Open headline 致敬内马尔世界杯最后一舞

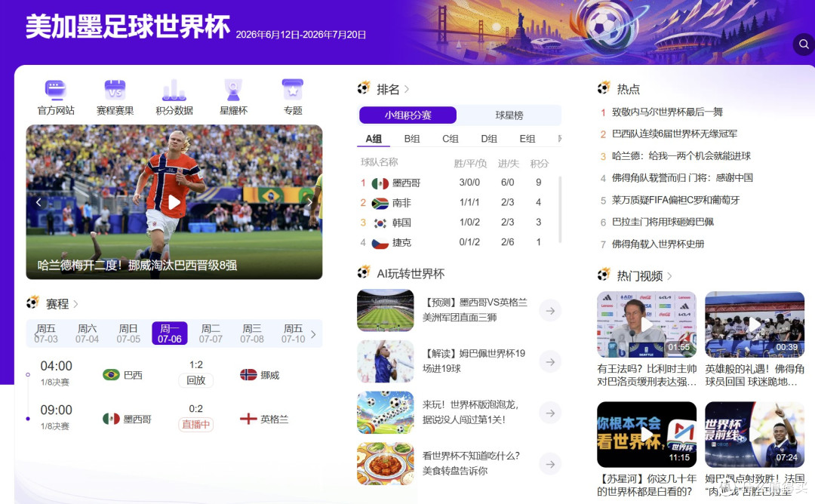(x=667, y=112)
